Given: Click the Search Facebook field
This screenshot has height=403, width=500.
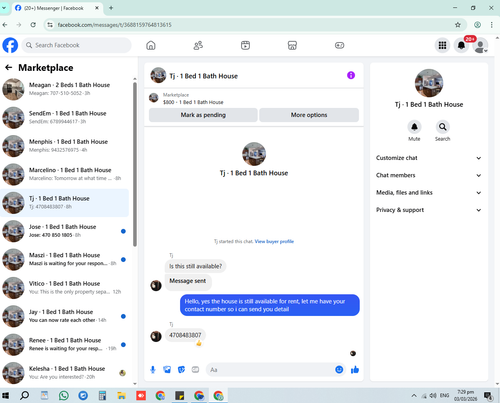Looking at the screenshot, I should pyautogui.click(x=77, y=45).
